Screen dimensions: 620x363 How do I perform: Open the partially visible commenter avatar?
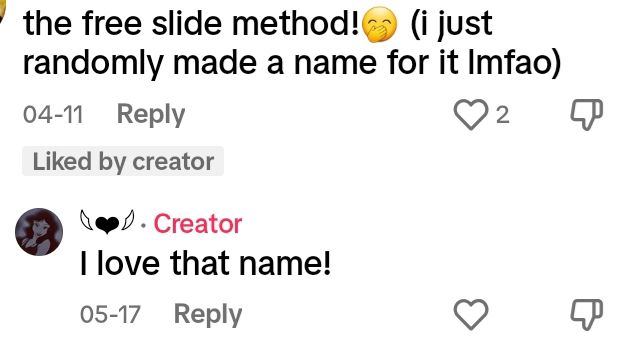point(2,11)
